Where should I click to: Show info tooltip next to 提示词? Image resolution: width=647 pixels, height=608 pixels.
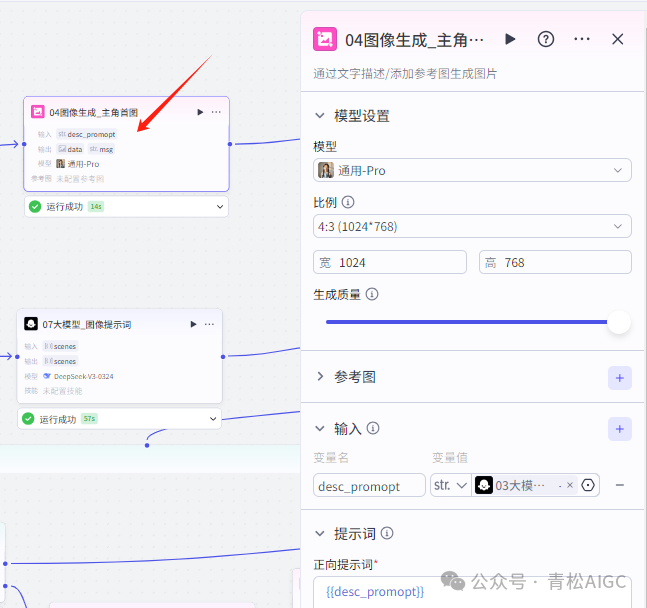[x=387, y=533]
